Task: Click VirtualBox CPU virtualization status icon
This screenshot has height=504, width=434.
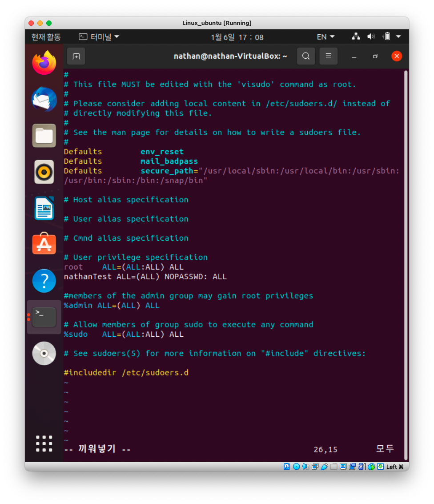Action: coord(362,466)
